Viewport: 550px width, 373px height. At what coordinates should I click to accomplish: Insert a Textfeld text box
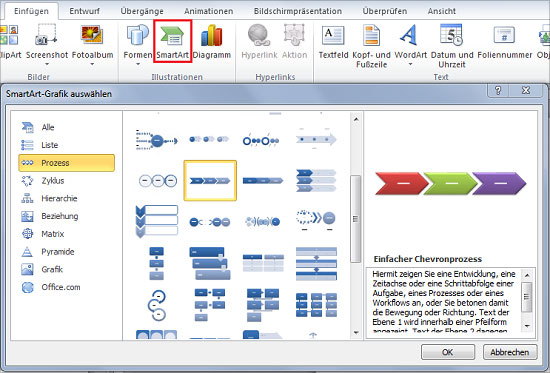(333, 40)
